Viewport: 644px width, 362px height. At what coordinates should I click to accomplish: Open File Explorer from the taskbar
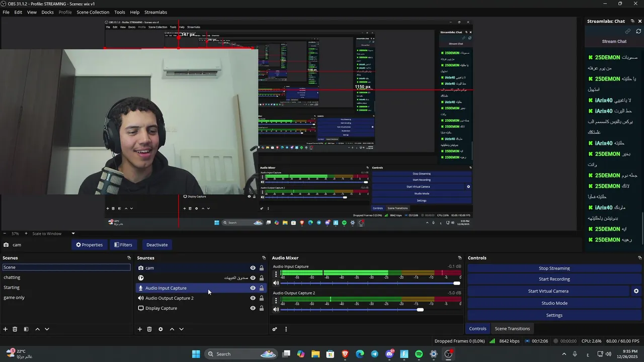coord(315,354)
